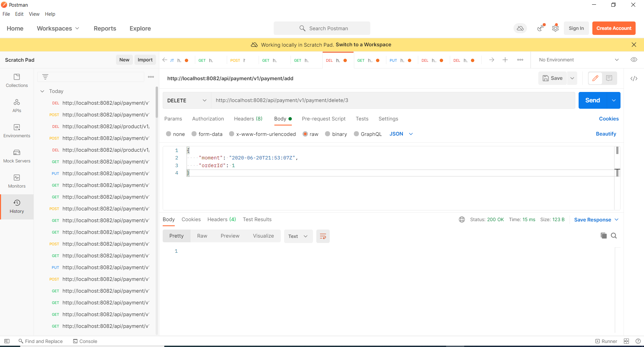
Task: Toggle response line wrap icon
Action: click(323, 236)
